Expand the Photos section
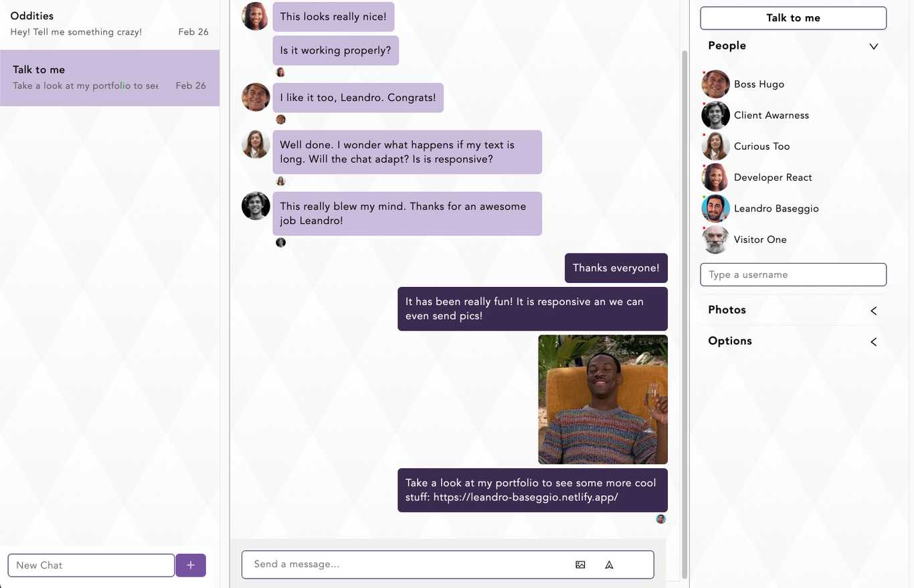 click(x=873, y=310)
